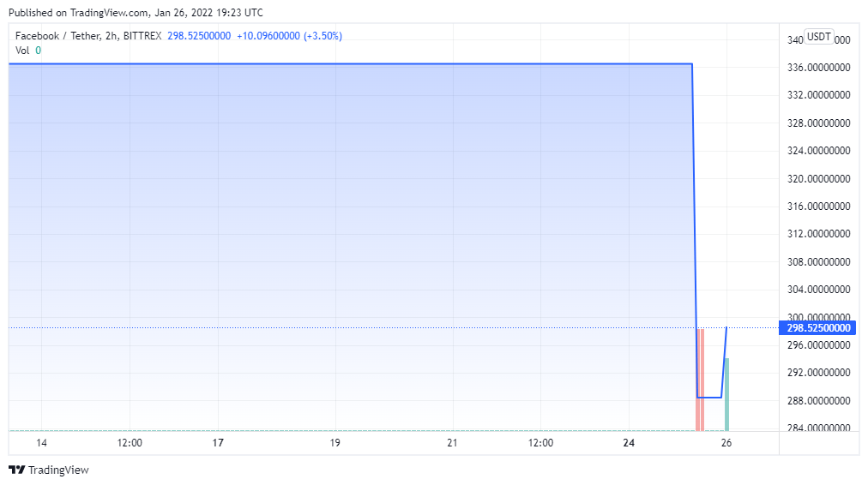
Task: Click the TradingView logo icon
Action: (16, 470)
